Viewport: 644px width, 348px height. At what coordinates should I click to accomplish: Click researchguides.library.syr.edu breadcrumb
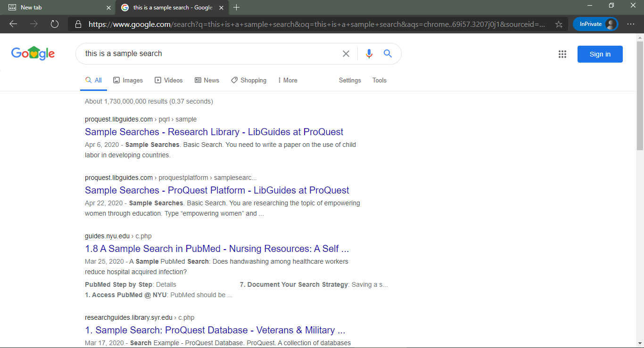tap(140, 317)
